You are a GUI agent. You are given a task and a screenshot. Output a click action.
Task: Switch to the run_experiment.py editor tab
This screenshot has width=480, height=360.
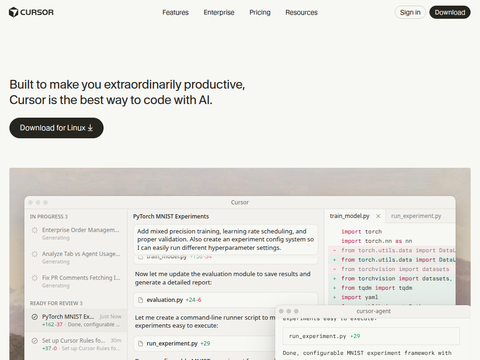click(416, 216)
